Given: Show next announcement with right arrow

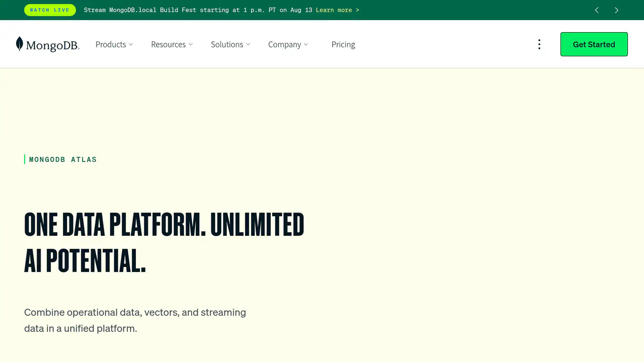Looking at the screenshot, I should point(616,10).
